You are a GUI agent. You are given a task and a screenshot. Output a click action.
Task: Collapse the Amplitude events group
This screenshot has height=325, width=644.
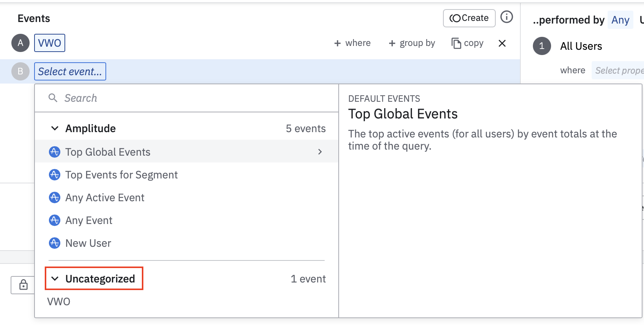[x=55, y=128]
